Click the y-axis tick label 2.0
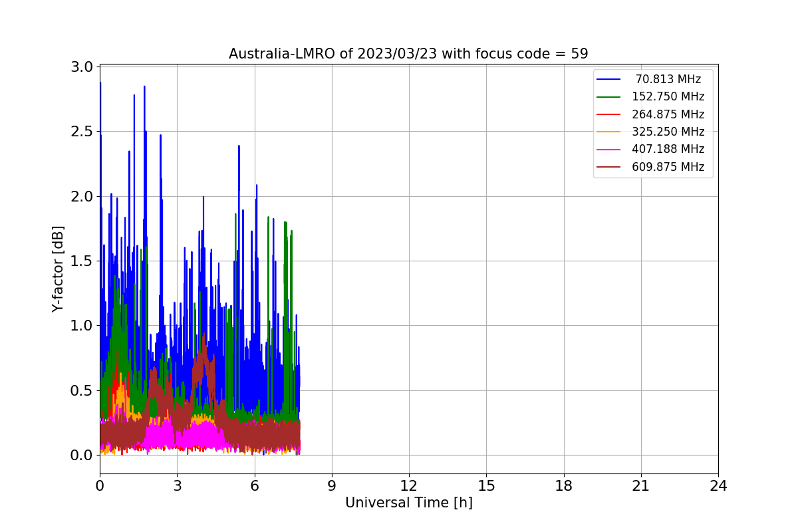This screenshot has width=798, height=532. (x=82, y=196)
